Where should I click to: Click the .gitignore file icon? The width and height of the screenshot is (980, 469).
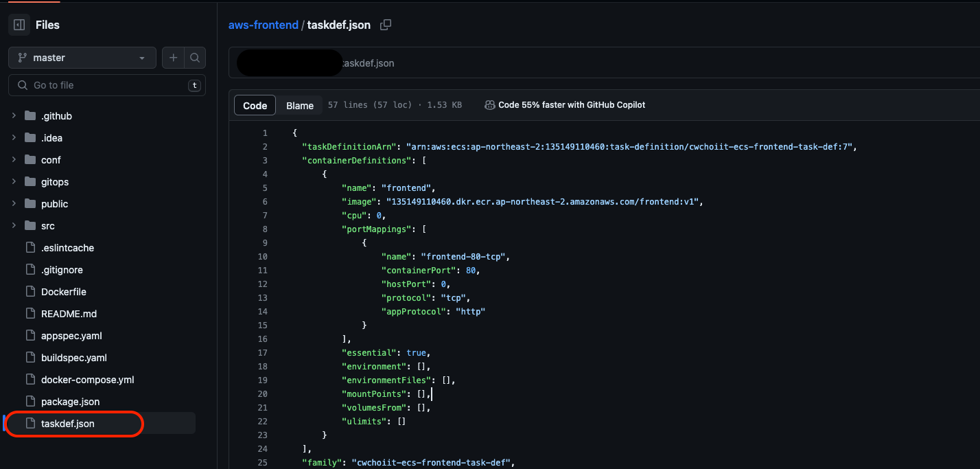[30, 270]
